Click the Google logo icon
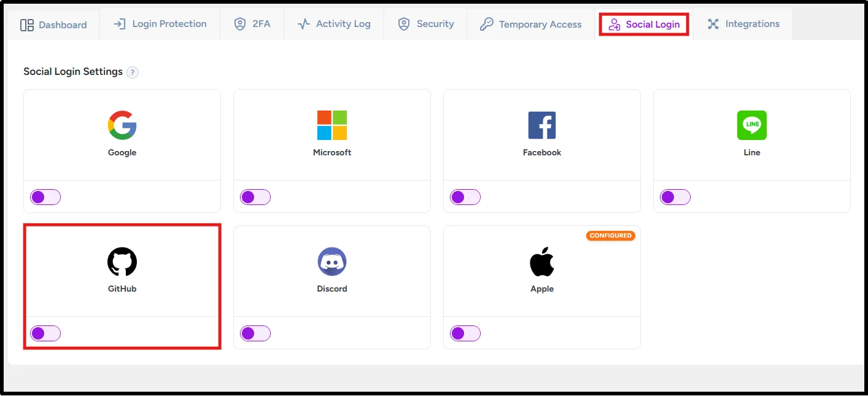The height and width of the screenshot is (396, 868). 122,125
